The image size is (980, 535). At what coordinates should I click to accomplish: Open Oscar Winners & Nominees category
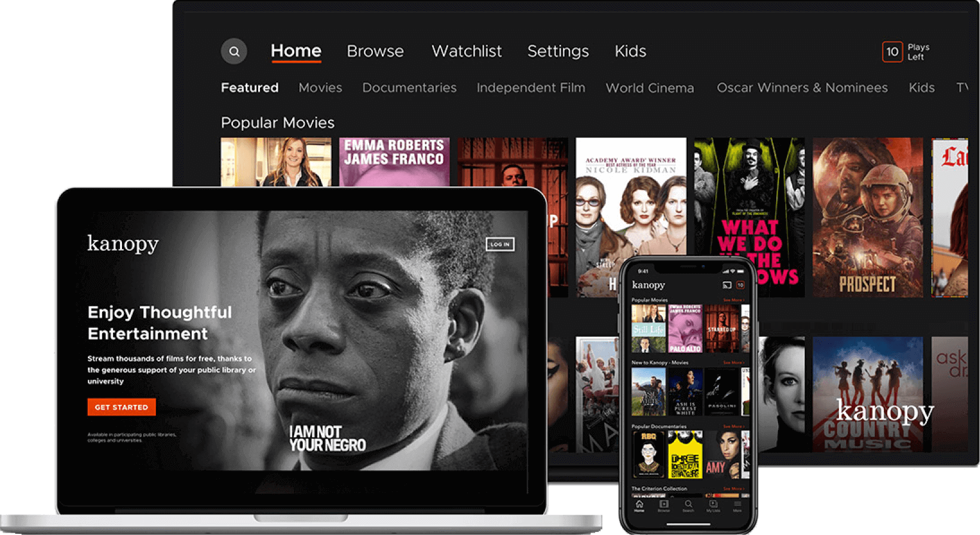pyautogui.click(x=803, y=88)
